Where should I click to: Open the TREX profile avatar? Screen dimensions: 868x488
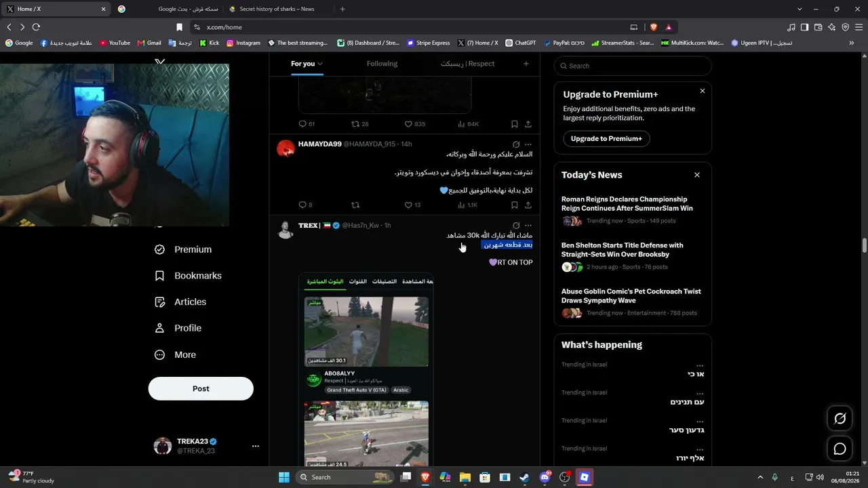[285, 230]
